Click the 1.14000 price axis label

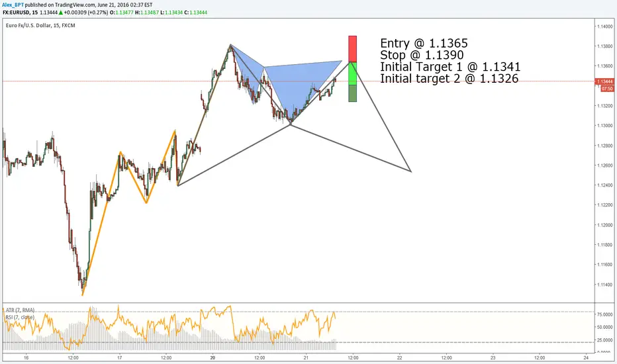click(x=604, y=26)
